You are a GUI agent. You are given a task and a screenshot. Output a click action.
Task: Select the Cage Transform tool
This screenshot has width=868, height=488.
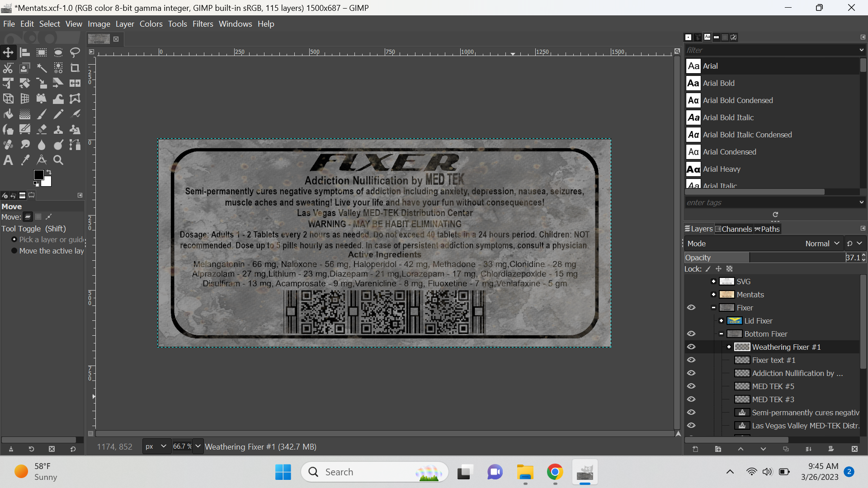75,99
